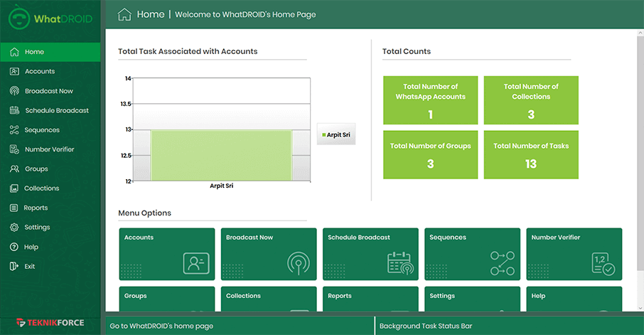
Task: Click the Help question mark icon in sidebar
Action: coord(14,247)
